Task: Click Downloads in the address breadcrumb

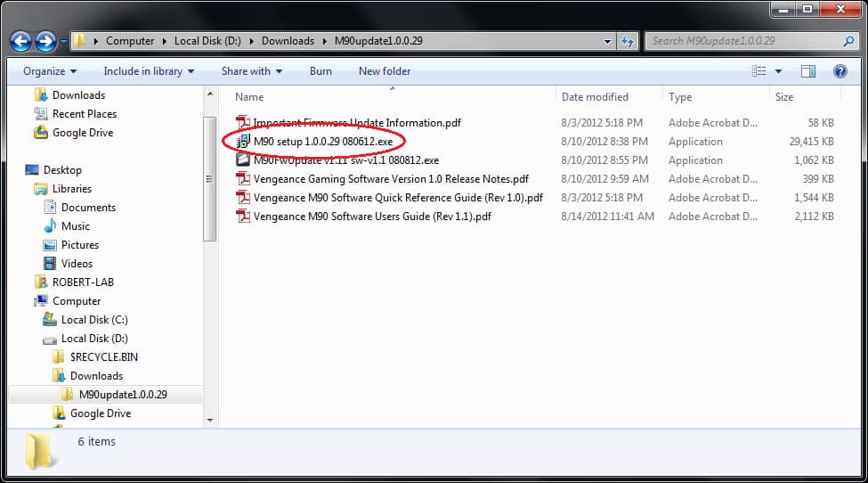Action: point(288,41)
